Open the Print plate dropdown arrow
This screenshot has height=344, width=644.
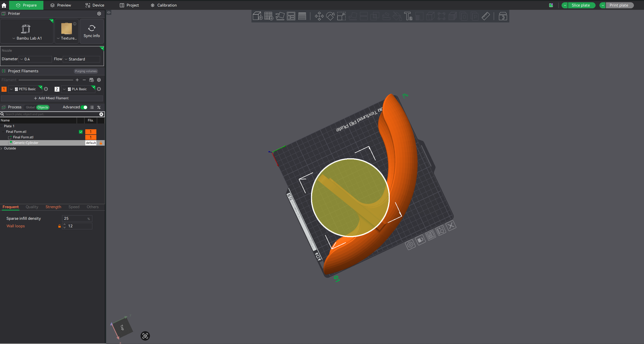pos(603,5)
